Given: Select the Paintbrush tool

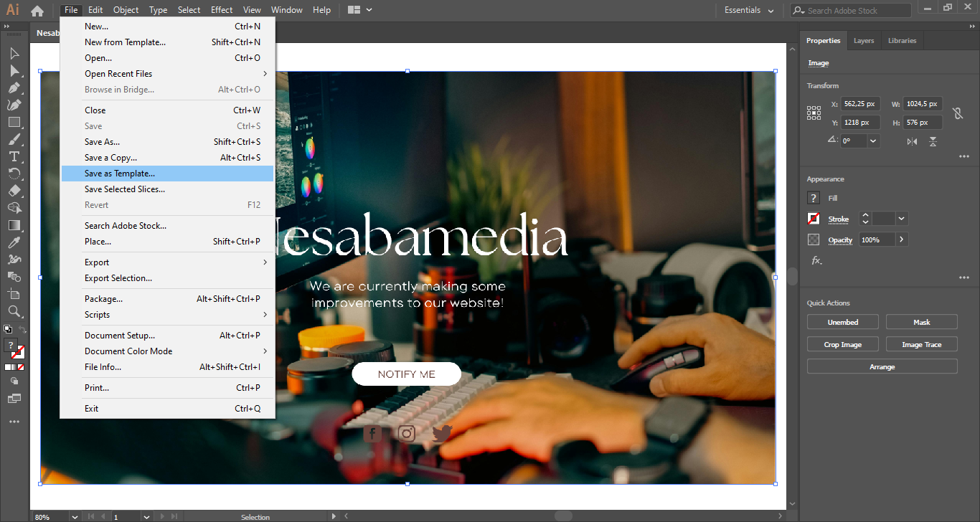Looking at the screenshot, I should tap(14, 139).
